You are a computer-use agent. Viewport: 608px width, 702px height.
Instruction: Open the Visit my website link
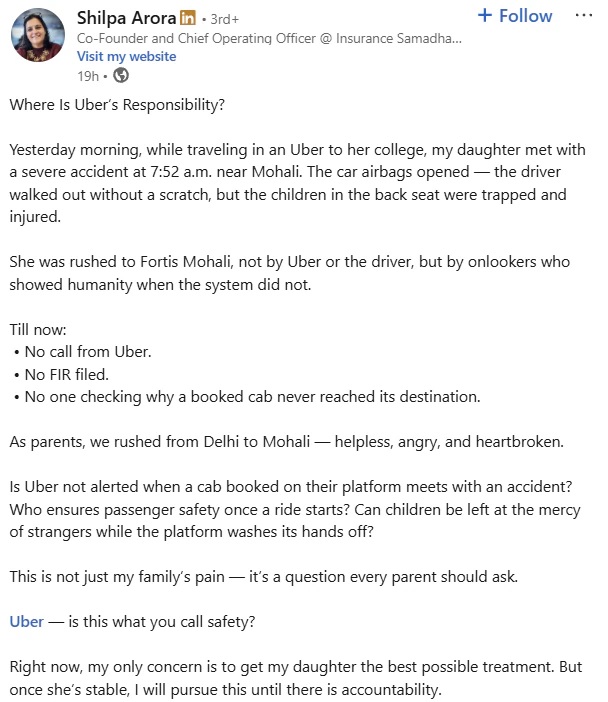tap(126, 56)
